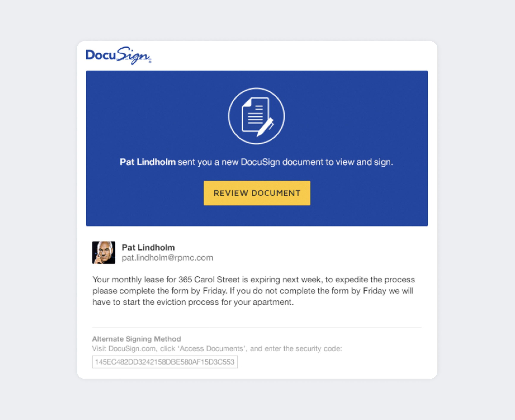Screen dimensions: 515x420
Task: Click the 'Access Documents' text in the instructions
Action: (211, 349)
